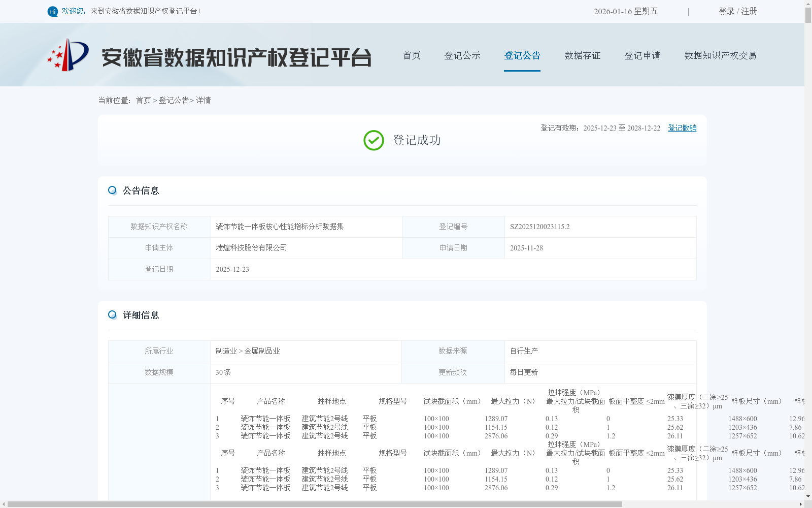Click 数据知识产权名称 field label
This screenshot has height=508, width=812.
coord(159,227)
